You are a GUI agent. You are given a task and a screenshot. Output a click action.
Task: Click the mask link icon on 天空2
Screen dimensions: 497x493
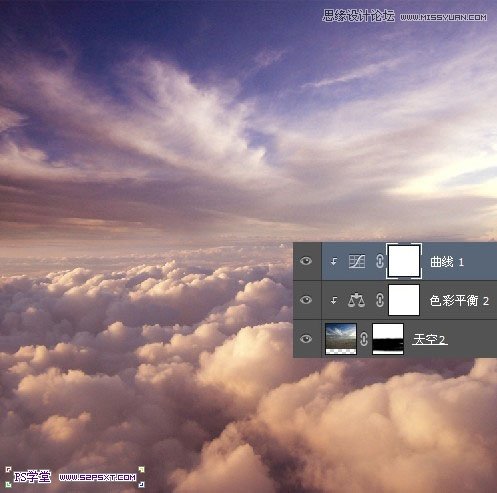pos(364,339)
